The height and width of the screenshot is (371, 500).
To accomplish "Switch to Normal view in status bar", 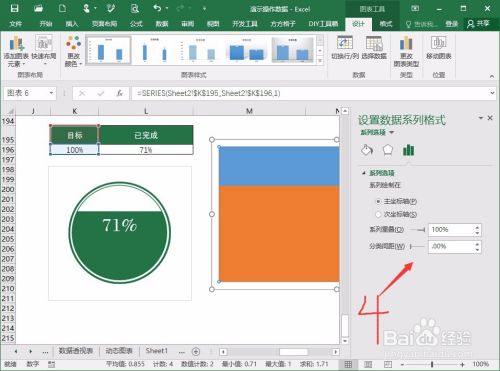I will click(348, 364).
